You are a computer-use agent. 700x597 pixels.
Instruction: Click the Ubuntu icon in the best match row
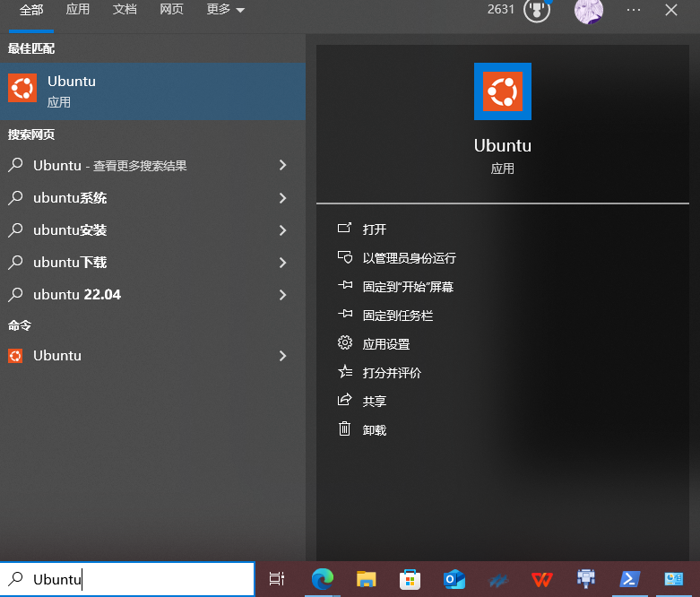(x=22, y=88)
